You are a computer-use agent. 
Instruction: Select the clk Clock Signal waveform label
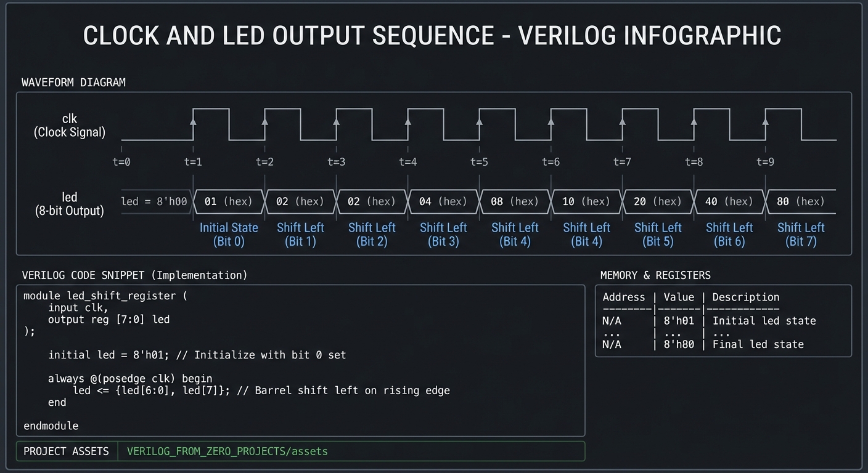(69, 125)
